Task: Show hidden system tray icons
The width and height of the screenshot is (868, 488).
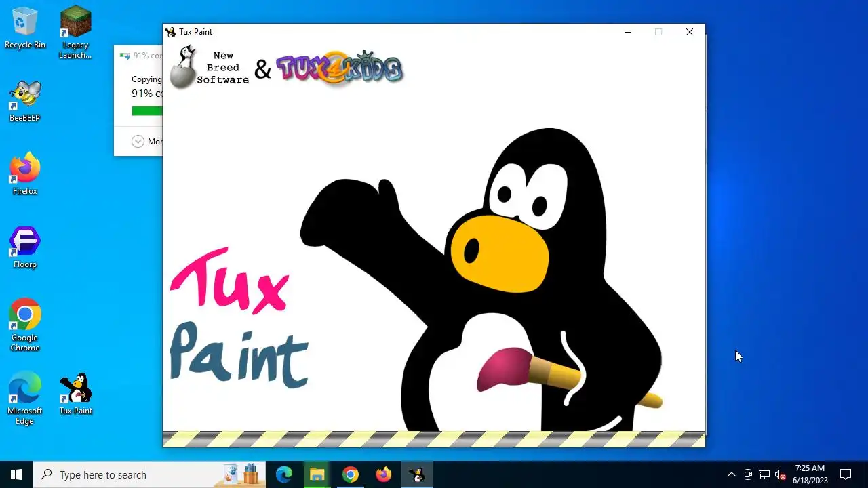Action: click(731, 474)
